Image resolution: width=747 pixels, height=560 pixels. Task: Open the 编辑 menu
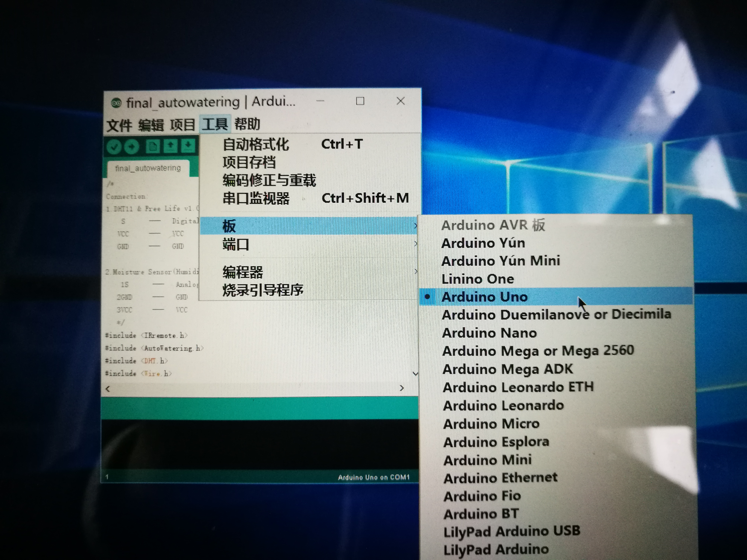[151, 125]
